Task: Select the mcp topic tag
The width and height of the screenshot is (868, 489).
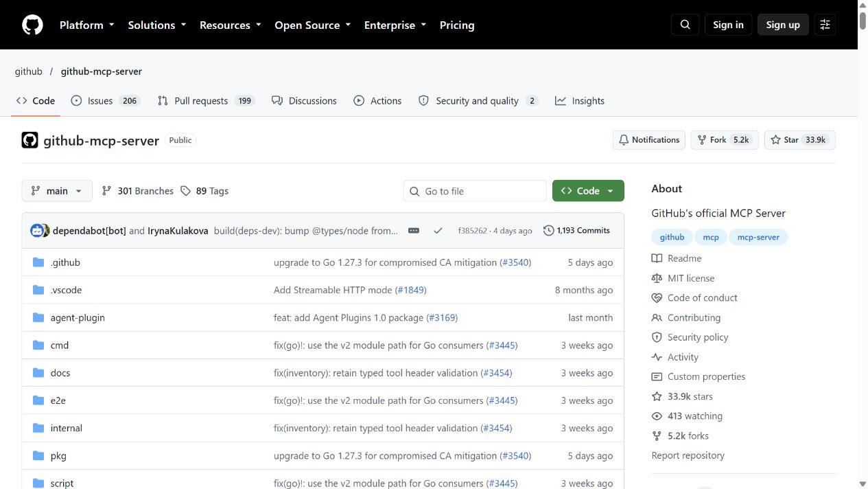Action: tap(711, 237)
